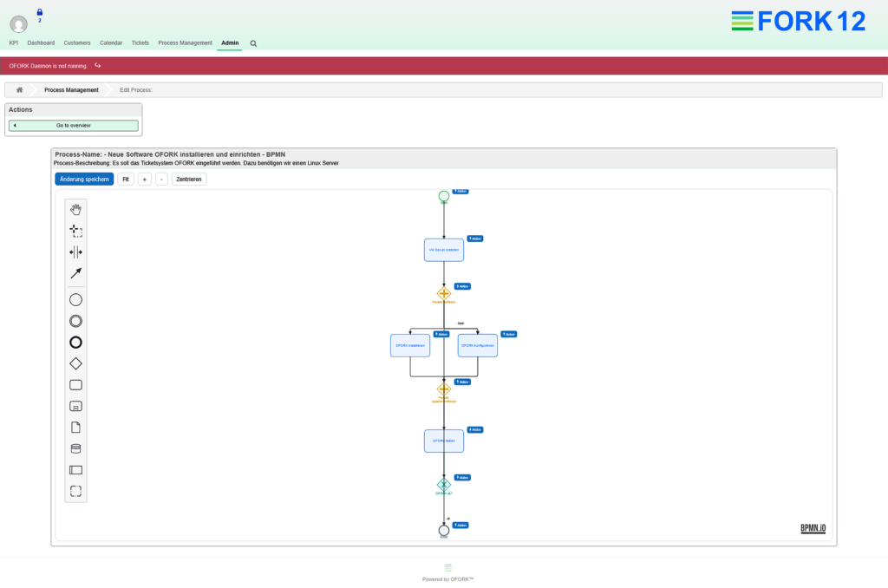Click the OFORK 12 logo
The height and width of the screenshot is (588, 888).
point(799,21)
